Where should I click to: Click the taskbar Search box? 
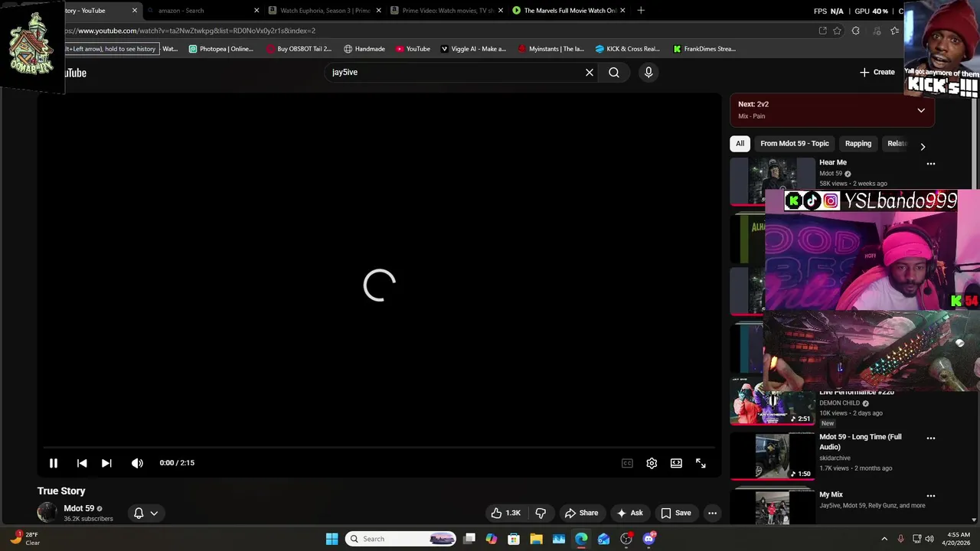(400, 539)
